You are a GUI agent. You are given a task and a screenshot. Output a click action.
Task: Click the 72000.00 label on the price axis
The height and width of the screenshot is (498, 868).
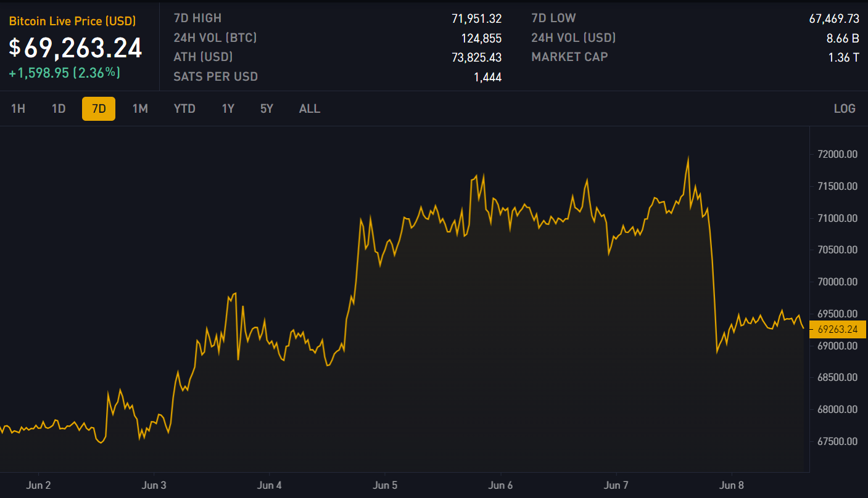(837, 154)
